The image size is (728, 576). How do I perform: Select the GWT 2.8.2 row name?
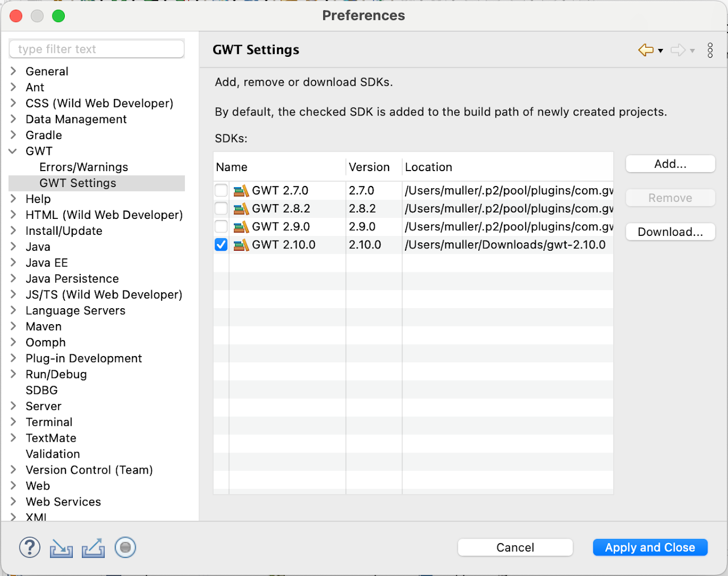pos(281,209)
